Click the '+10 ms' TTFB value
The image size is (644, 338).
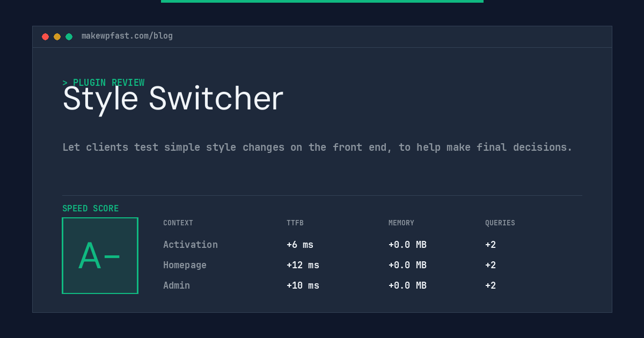point(303,285)
